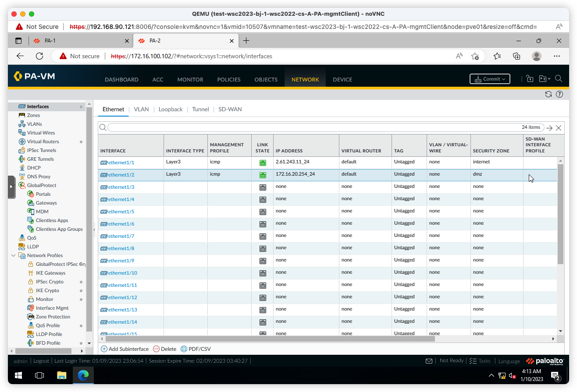Open the QoS sidebar entry
The height and width of the screenshot is (392, 577).
28,238
